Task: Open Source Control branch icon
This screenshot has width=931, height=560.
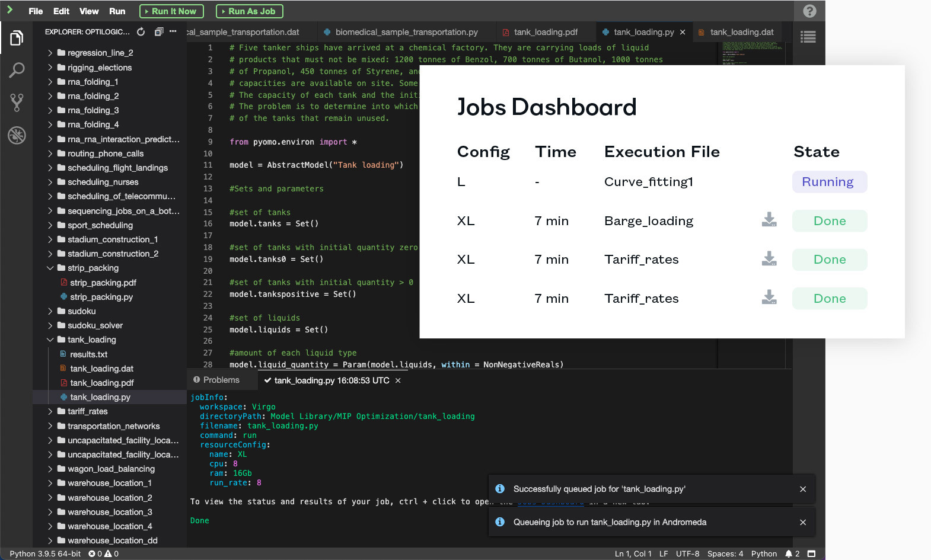Action: click(x=17, y=103)
